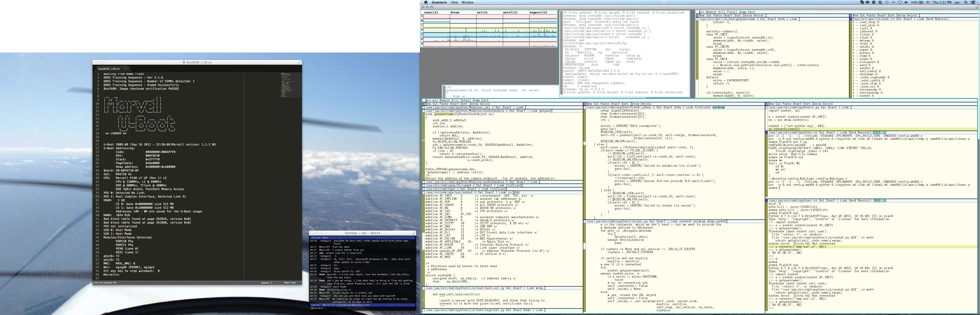
Task: Click Redo in the regrtest.py tag
Action: [x=527, y=310]
